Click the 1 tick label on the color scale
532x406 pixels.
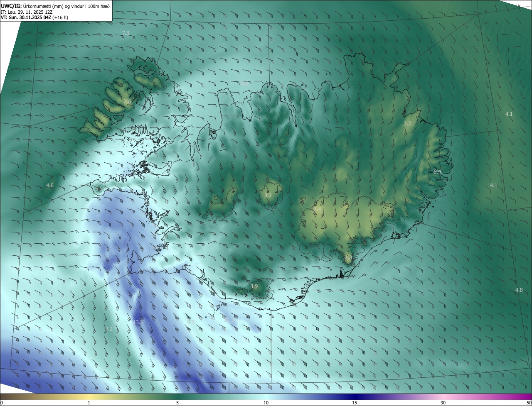[89, 403]
